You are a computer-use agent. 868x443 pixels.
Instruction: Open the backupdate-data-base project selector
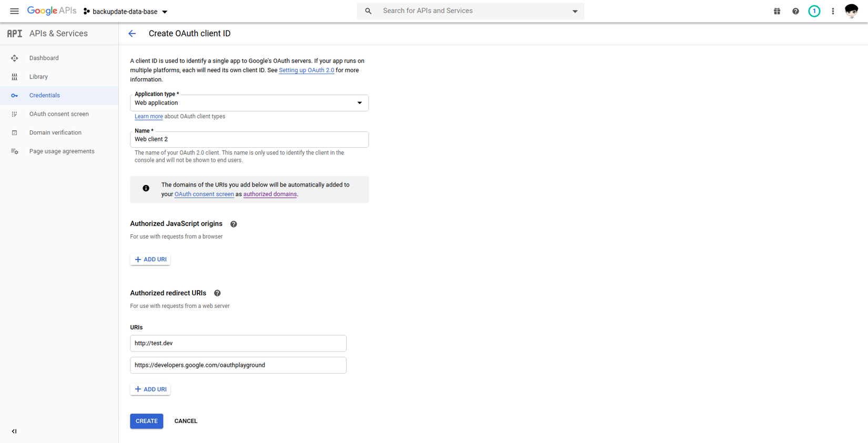pos(126,12)
